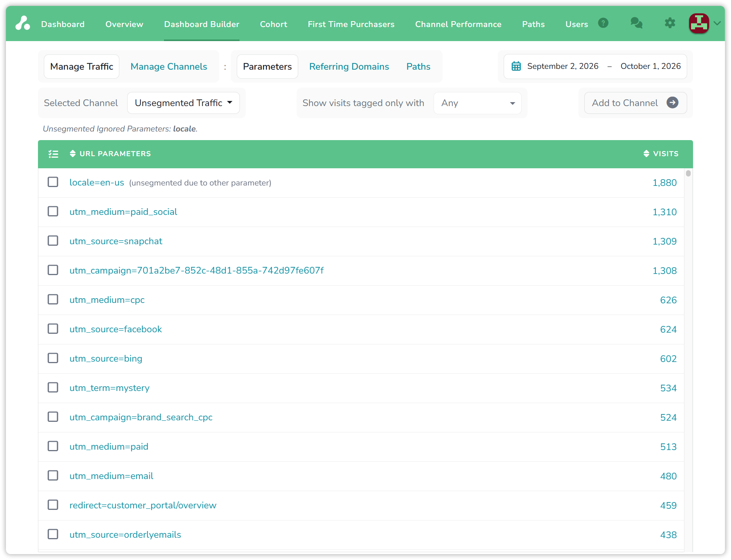Open the Any tag filter dropdown
This screenshot has height=560, width=731.
pos(477,103)
